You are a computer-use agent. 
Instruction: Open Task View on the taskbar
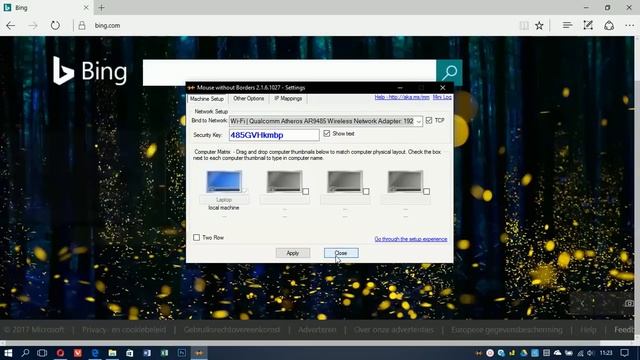point(42,353)
